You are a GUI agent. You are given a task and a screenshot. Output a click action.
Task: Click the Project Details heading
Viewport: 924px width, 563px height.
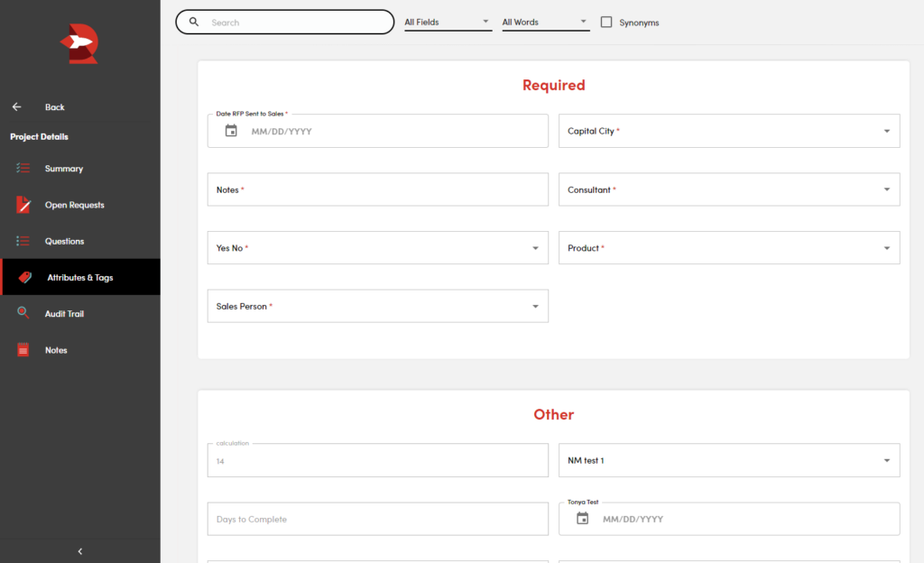pos(39,136)
